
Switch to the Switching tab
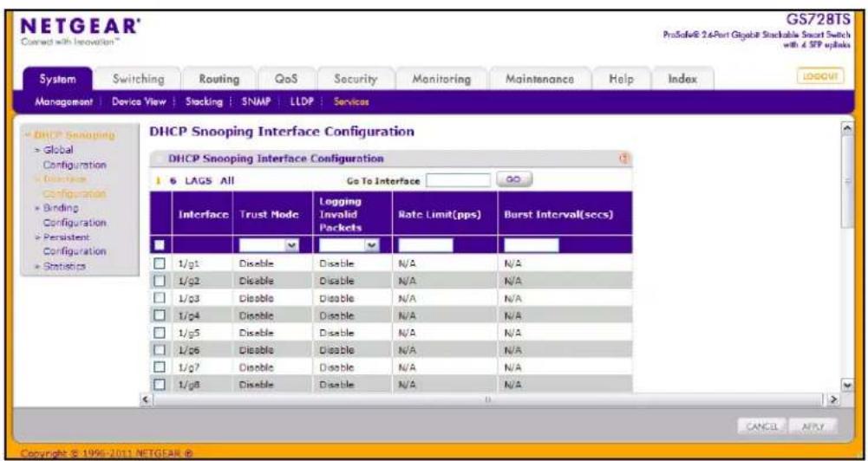[139, 79]
